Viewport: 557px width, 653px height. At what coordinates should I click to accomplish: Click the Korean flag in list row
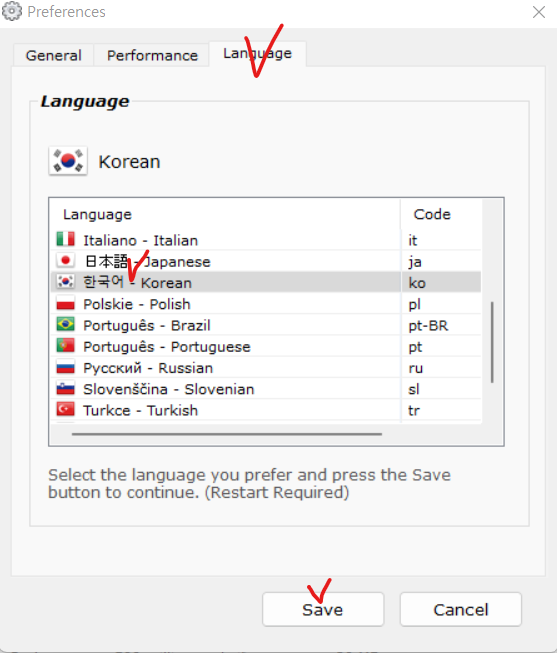(x=65, y=282)
